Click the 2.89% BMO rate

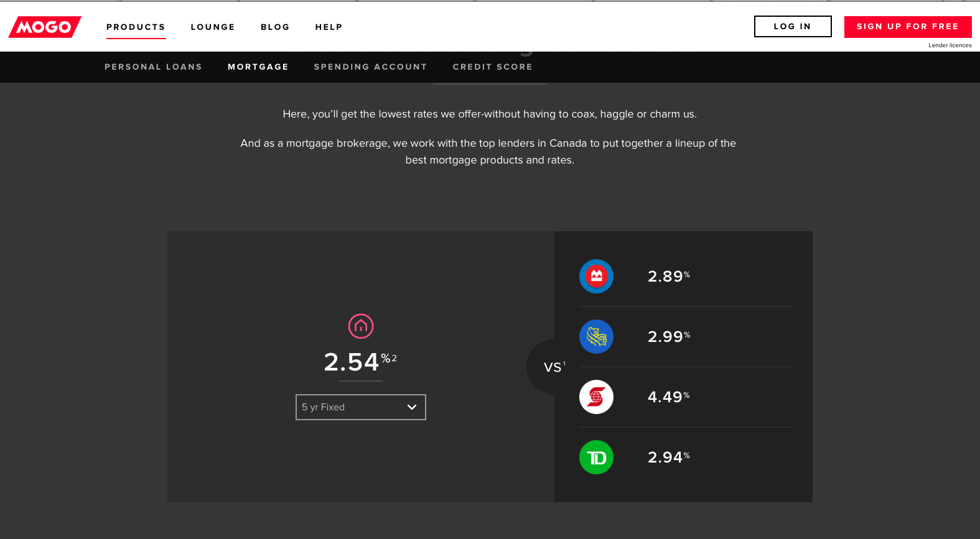669,276
